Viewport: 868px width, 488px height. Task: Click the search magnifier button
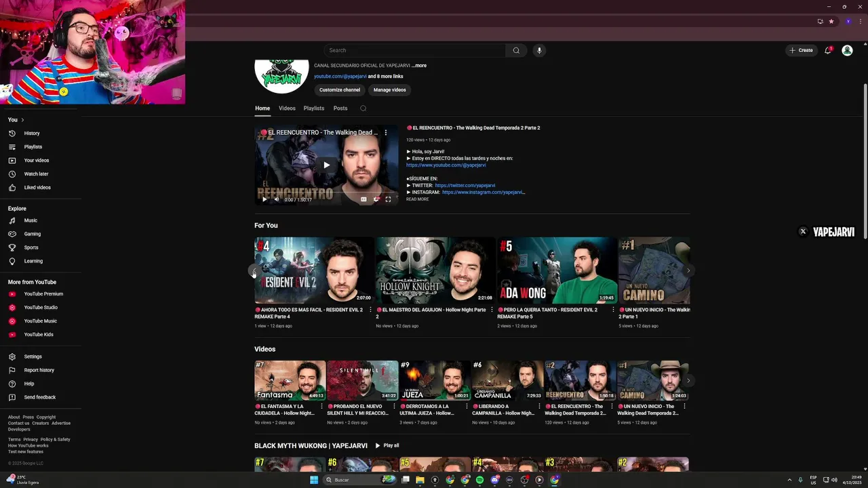516,50
